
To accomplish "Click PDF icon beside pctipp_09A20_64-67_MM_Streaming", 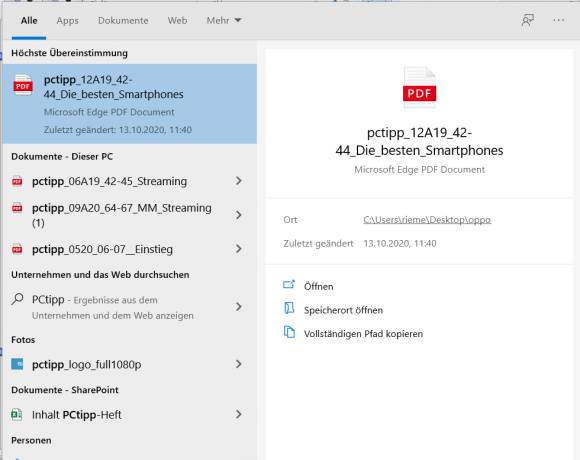I will (17, 208).
